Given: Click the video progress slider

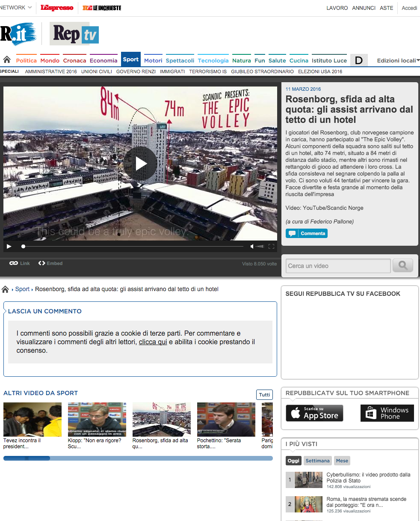Looking at the screenshot, I should pyautogui.click(x=133, y=246).
